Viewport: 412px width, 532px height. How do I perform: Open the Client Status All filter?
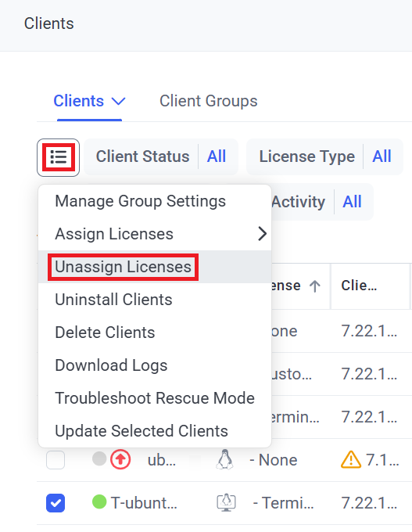(x=217, y=156)
